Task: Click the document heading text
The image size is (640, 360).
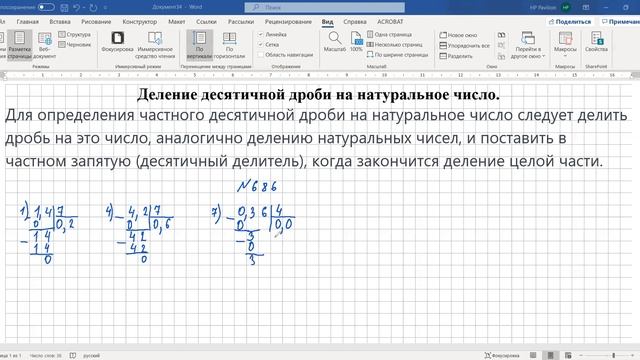Action: [x=318, y=95]
